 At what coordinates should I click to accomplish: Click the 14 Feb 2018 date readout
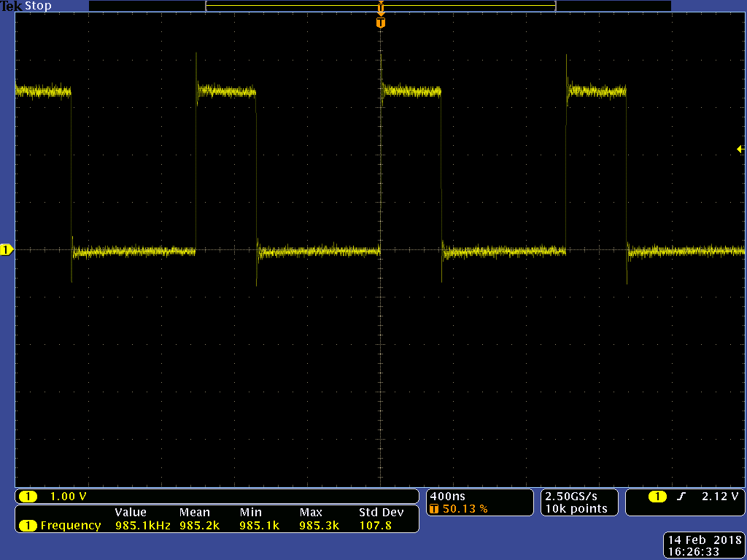705,540
